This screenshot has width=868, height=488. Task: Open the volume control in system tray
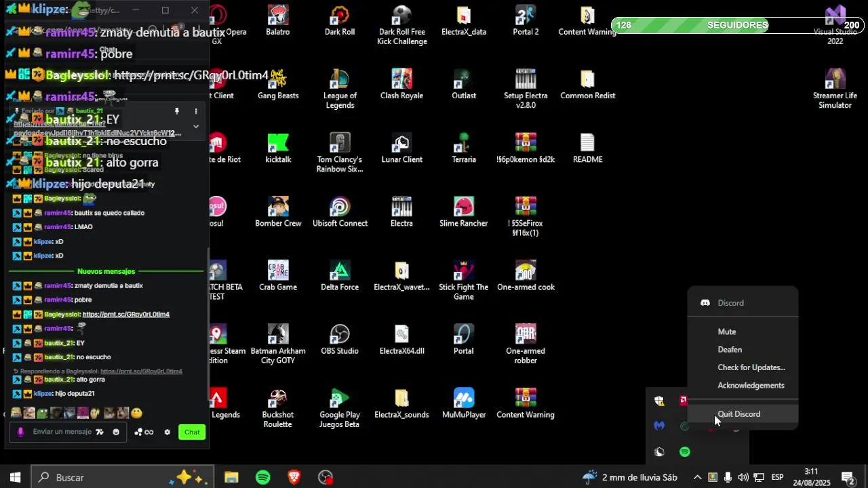pos(743,477)
